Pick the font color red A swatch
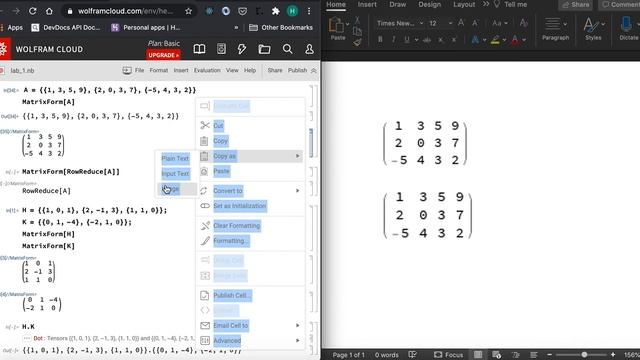This screenshot has height=360, width=640. point(515,40)
